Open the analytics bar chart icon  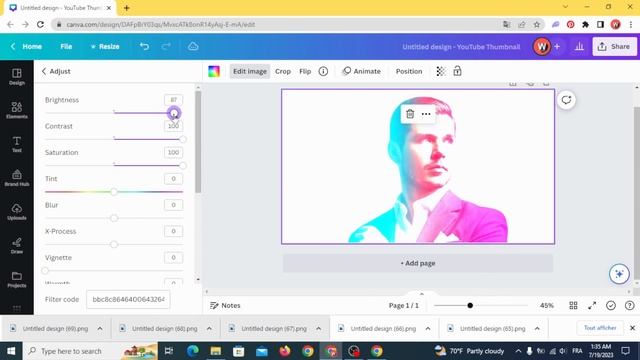click(579, 47)
